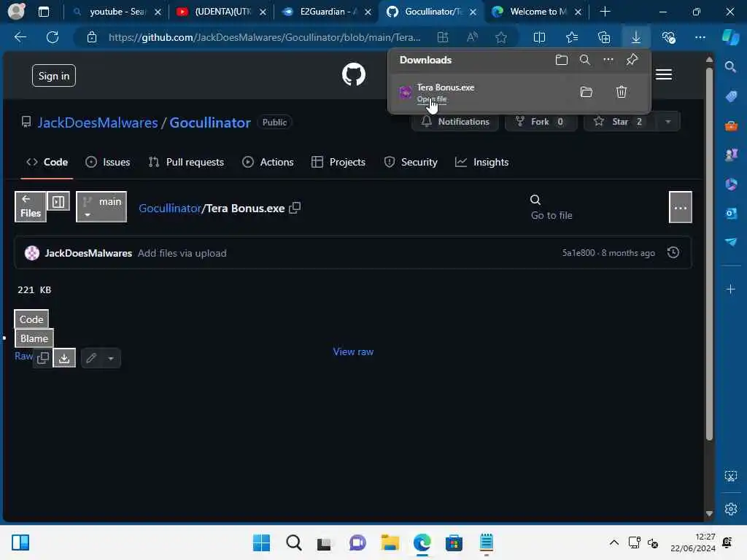Image resolution: width=747 pixels, height=560 pixels.
Task: Copy raw file contents icon
Action: pos(43,358)
